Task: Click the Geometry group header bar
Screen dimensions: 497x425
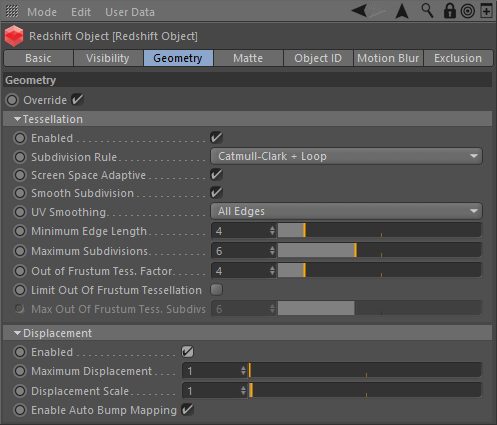Action: tap(248, 80)
